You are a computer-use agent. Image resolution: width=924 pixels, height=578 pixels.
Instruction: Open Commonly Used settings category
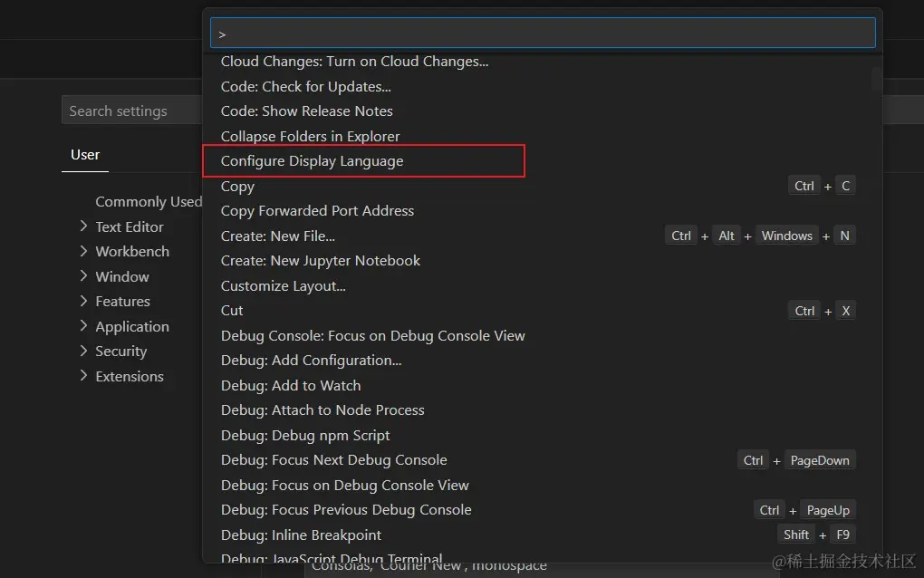pyautogui.click(x=149, y=201)
